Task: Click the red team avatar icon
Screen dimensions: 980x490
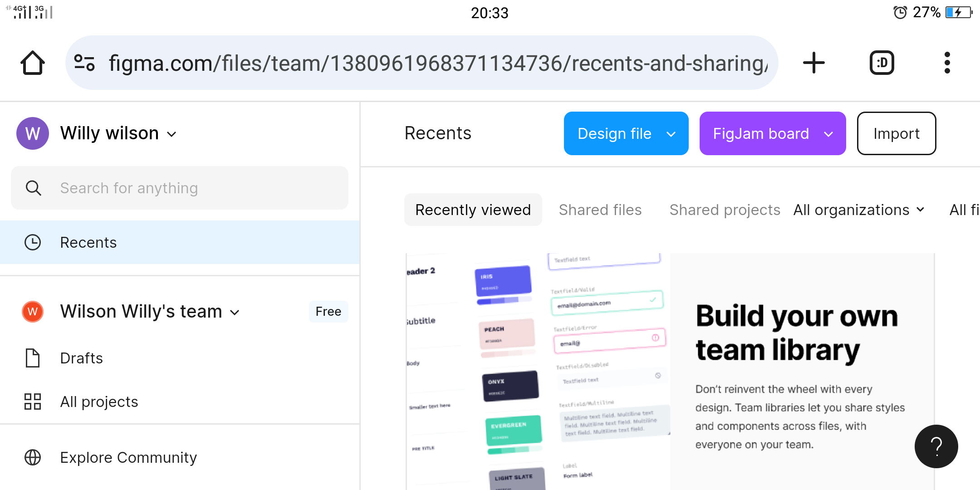Action: tap(33, 312)
